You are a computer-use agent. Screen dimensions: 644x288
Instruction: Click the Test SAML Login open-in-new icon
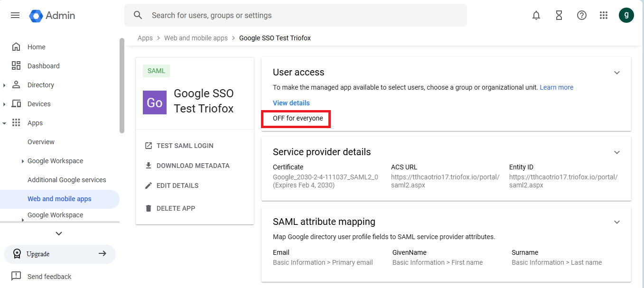pos(149,146)
